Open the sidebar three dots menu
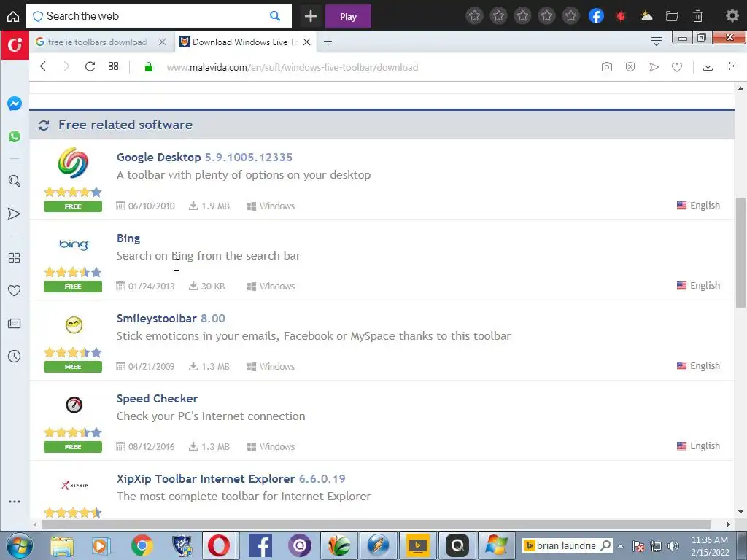The height and width of the screenshot is (560, 747). coord(15,502)
